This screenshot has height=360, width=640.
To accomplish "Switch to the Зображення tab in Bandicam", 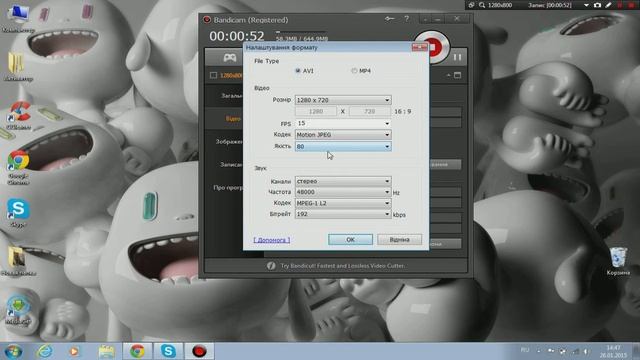I will tap(229, 142).
